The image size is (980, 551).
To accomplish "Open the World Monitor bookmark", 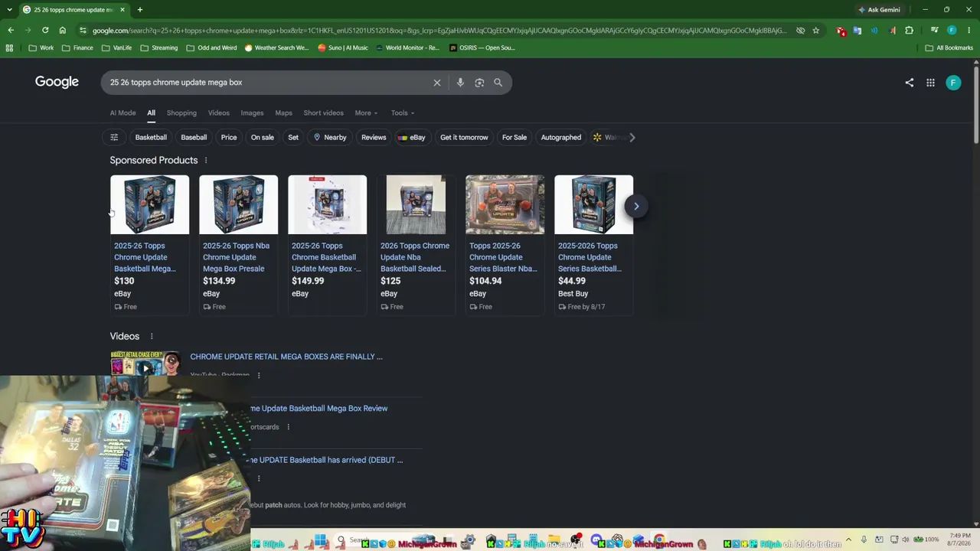I will click(407, 47).
